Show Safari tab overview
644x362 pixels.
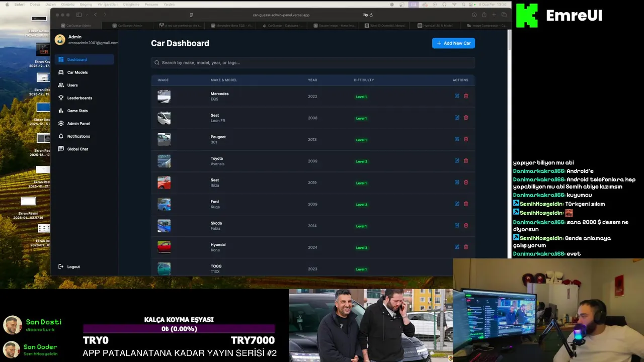pos(504,15)
